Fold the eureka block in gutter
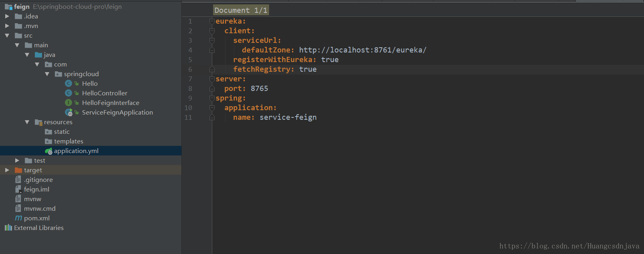Image resolution: width=644 pixels, height=254 pixels. pyautogui.click(x=212, y=21)
